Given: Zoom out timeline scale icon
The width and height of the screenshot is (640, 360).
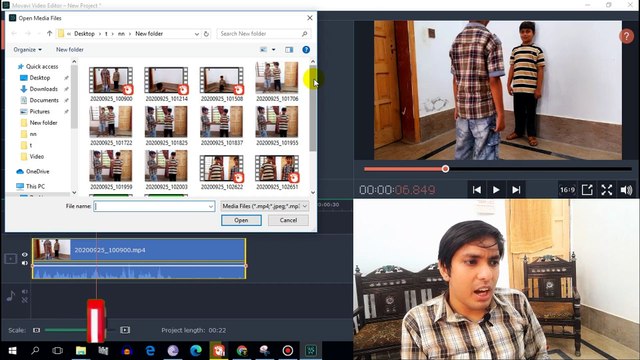Looking at the screenshot, I should click(36, 330).
